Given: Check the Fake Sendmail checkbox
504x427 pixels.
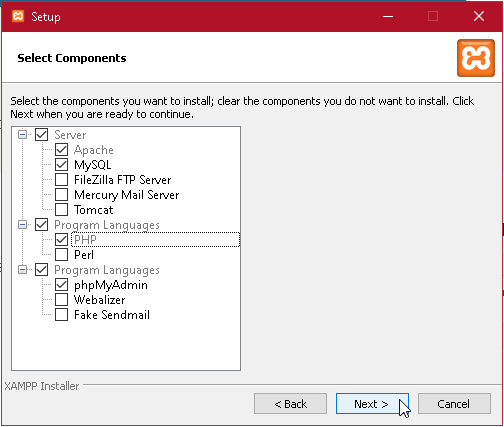Looking at the screenshot, I should pyautogui.click(x=62, y=315).
